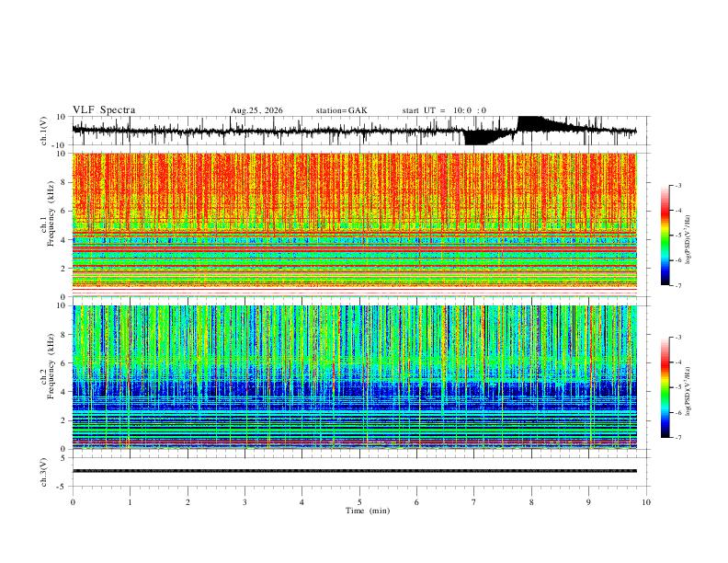Click "8" kHz tick on ch.1 frequency axis

(x=63, y=182)
